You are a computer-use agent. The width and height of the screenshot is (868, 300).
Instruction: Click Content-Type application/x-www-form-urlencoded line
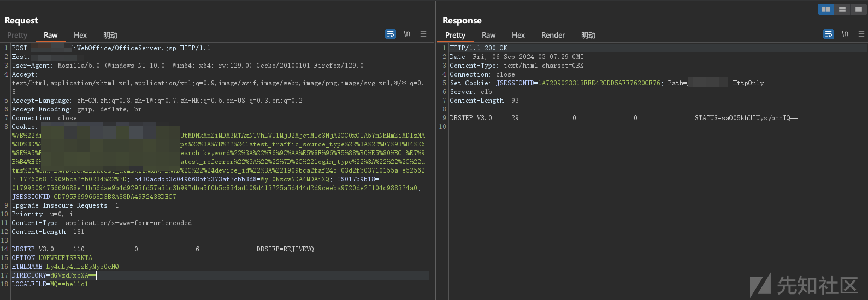click(102, 223)
